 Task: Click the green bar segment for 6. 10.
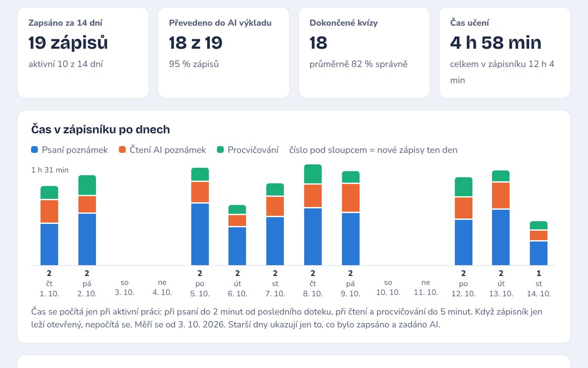[237, 209]
